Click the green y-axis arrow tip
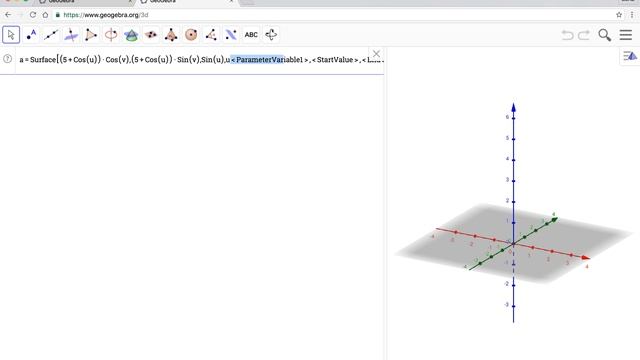Screen dimensions: 640x360 [555, 220]
